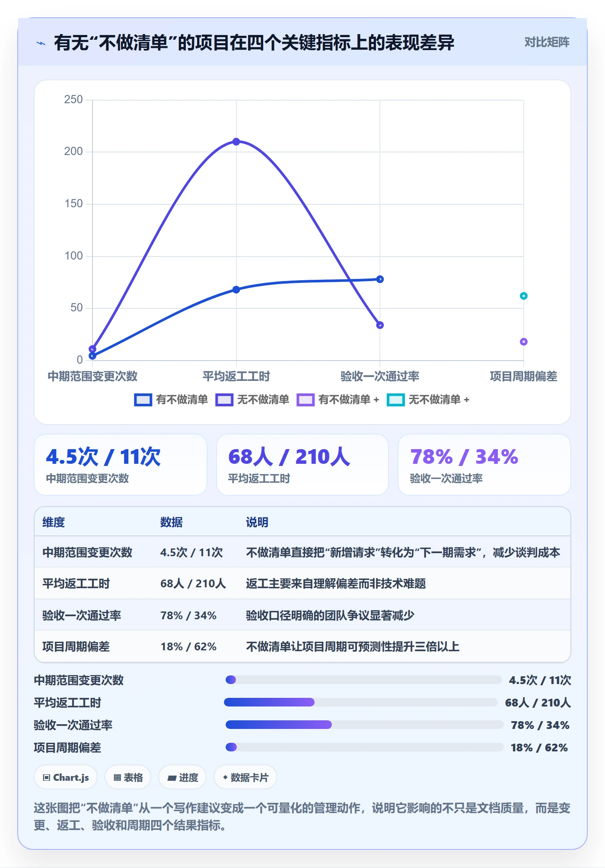The width and height of the screenshot is (605, 868).
Task: Toggle the 有不做清单 legend swatch
Action: (x=143, y=400)
